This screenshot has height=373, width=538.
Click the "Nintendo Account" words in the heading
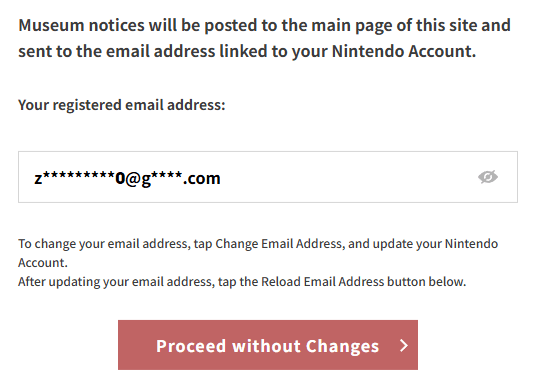coord(404,51)
